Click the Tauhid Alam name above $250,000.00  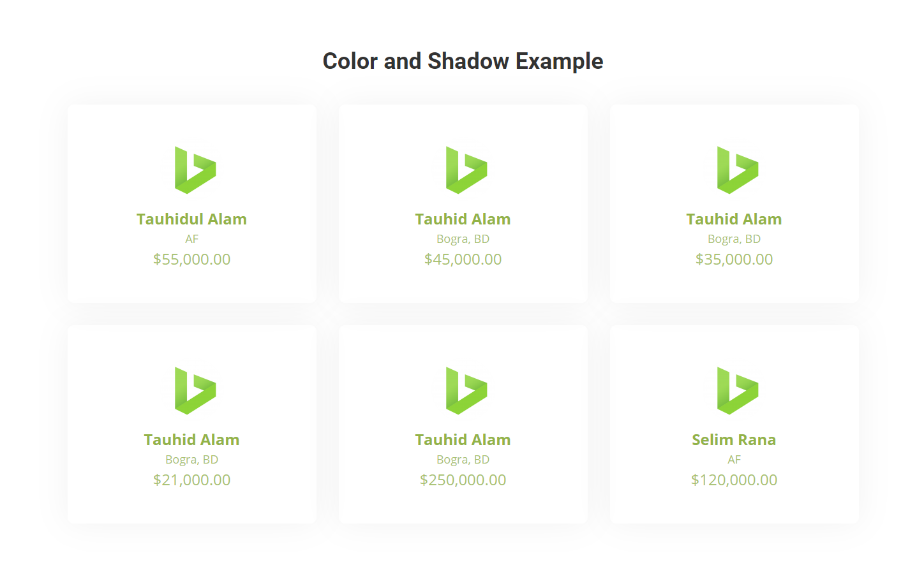tap(463, 440)
